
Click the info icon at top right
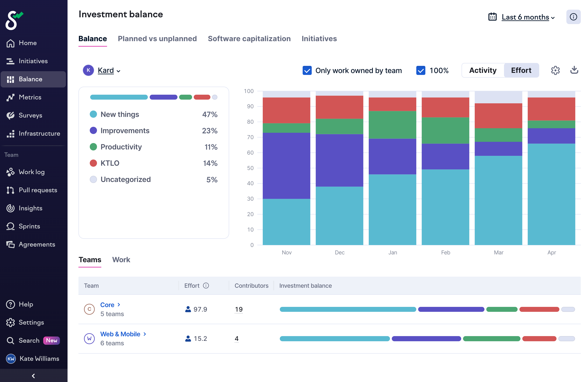[x=573, y=17]
